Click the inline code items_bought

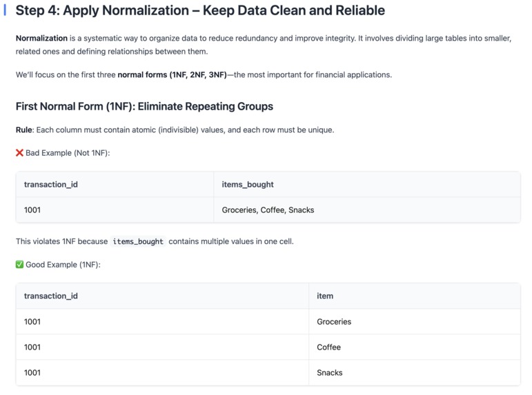tap(138, 241)
